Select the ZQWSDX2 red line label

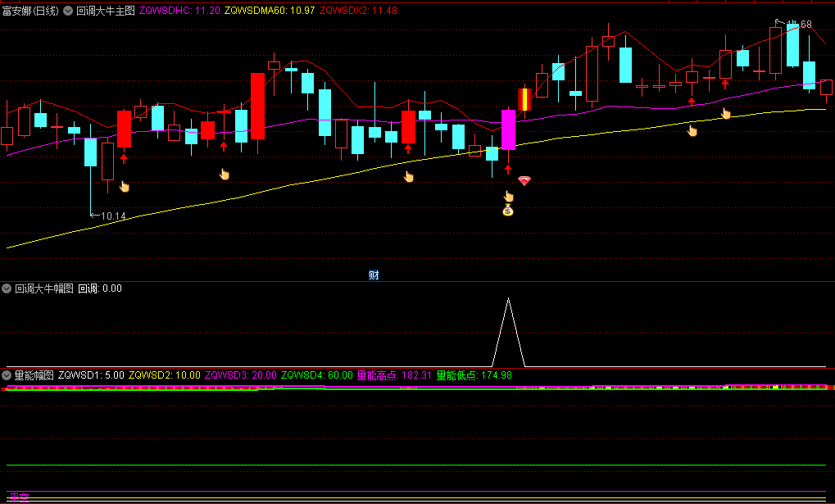point(358,11)
